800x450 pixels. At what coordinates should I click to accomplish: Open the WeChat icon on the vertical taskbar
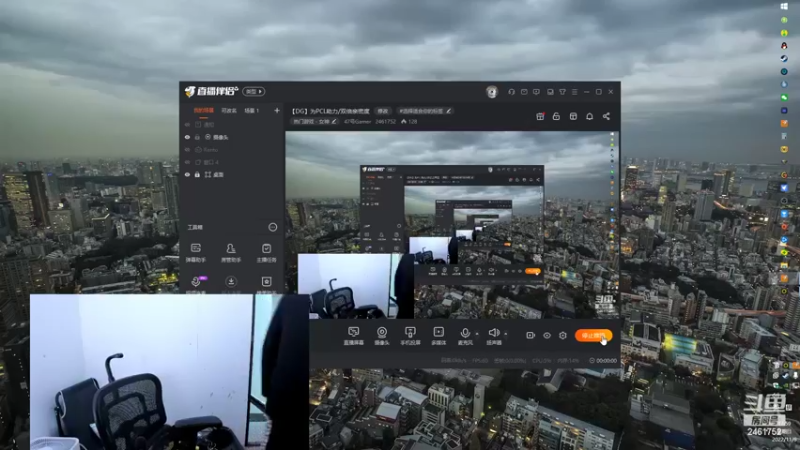(x=784, y=97)
